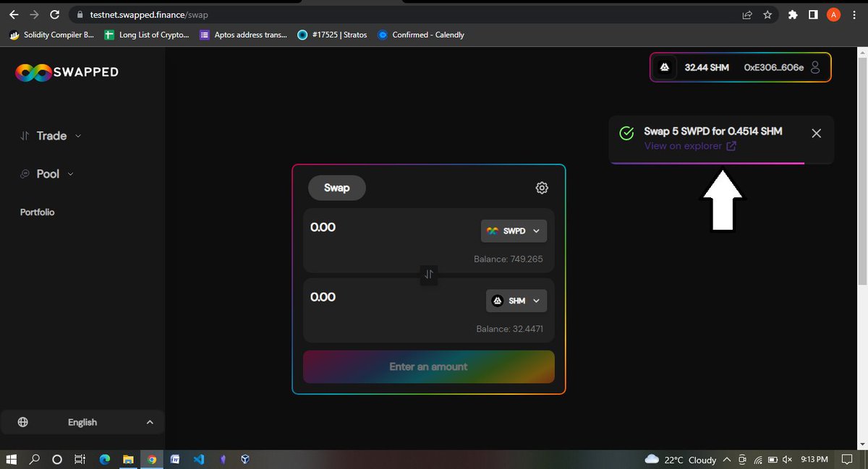Expand the Pool menu
The image size is (868, 469).
[47, 174]
